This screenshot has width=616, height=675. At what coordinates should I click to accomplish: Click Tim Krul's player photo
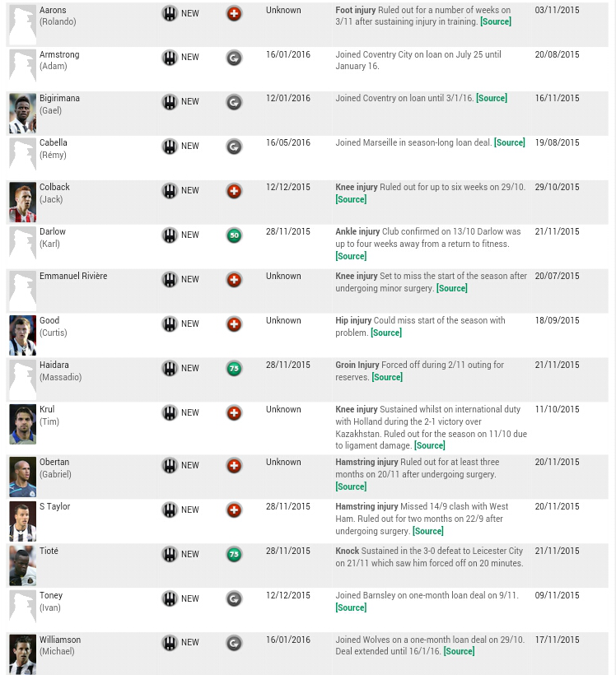click(x=22, y=424)
